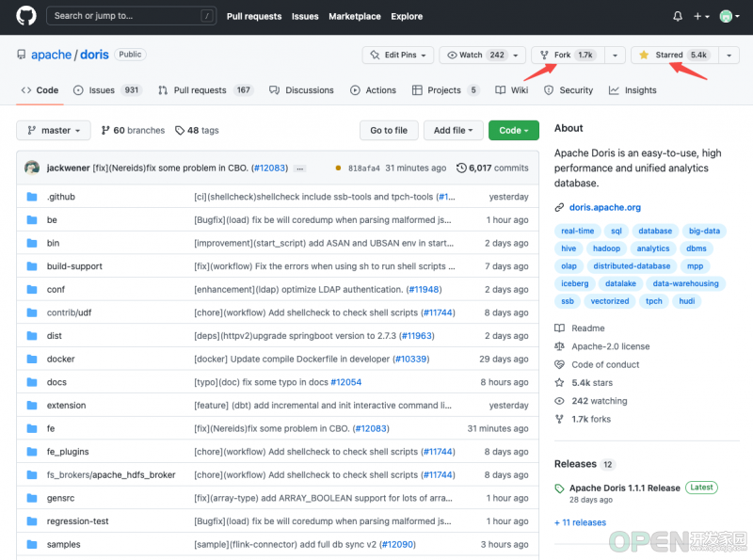Open the 6,017 commits history
This screenshot has height=560, width=753.
(492, 168)
